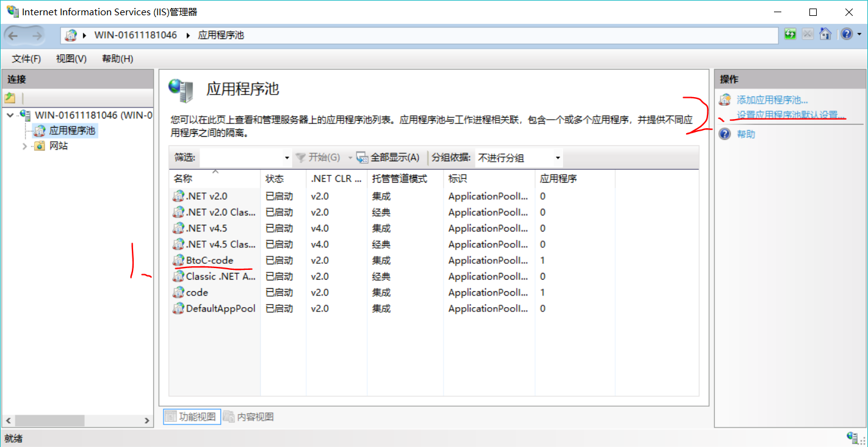
Task: Open the 文件(F) menu
Action: (26, 59)
